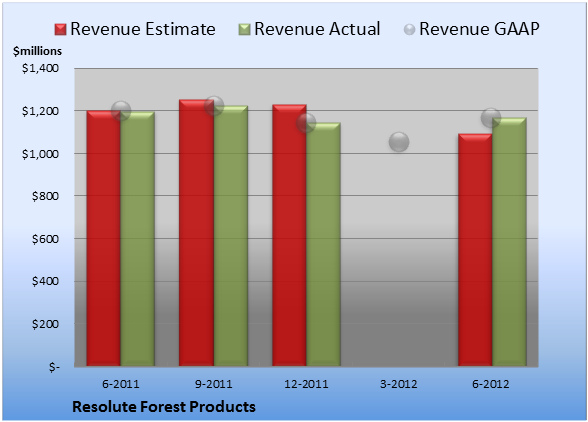Click the GAAP sphere marker for 9-2011
Screen dimensions: 588x422
(214, 106)
